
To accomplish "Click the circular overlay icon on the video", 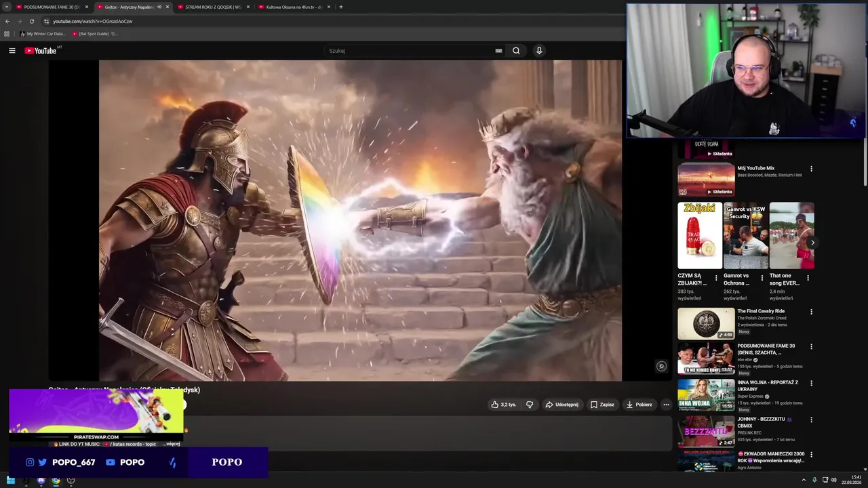I will point(661,367).
